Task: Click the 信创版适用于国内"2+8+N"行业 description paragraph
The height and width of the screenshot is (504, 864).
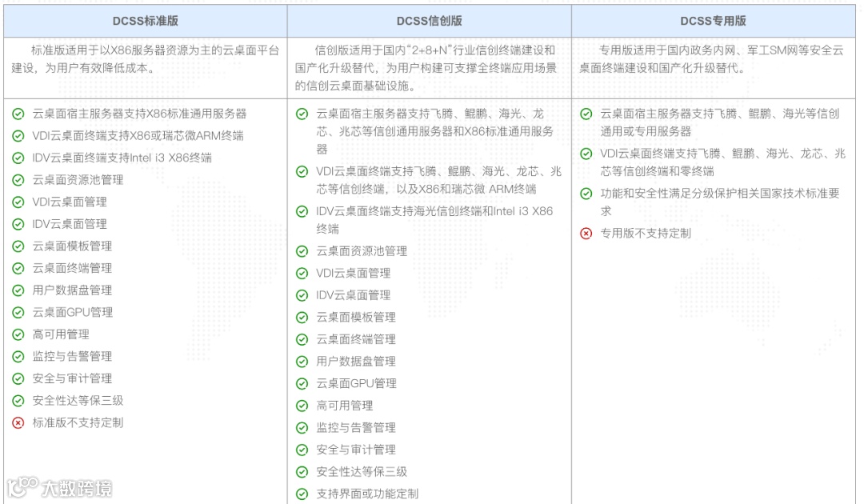Action: (x=426, y=68)
